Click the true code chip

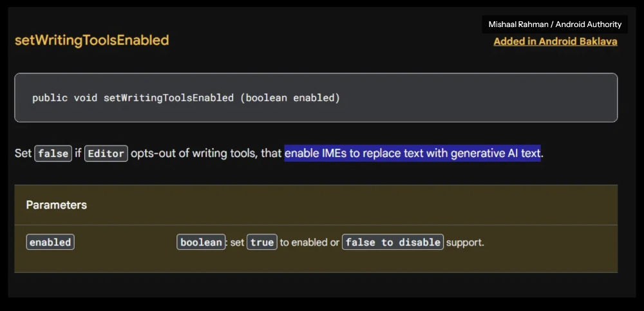[x=262, y=242]
